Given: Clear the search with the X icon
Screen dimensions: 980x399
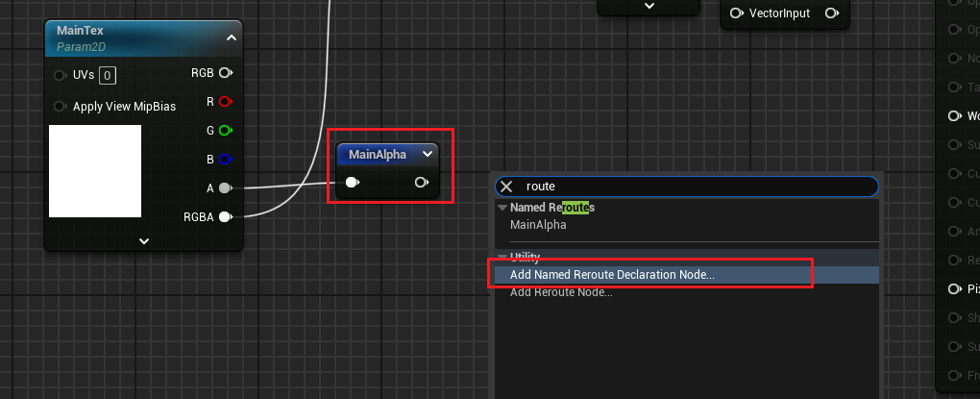Looking at the screenshot, I should pyautogui.click(x=506, y=187).
